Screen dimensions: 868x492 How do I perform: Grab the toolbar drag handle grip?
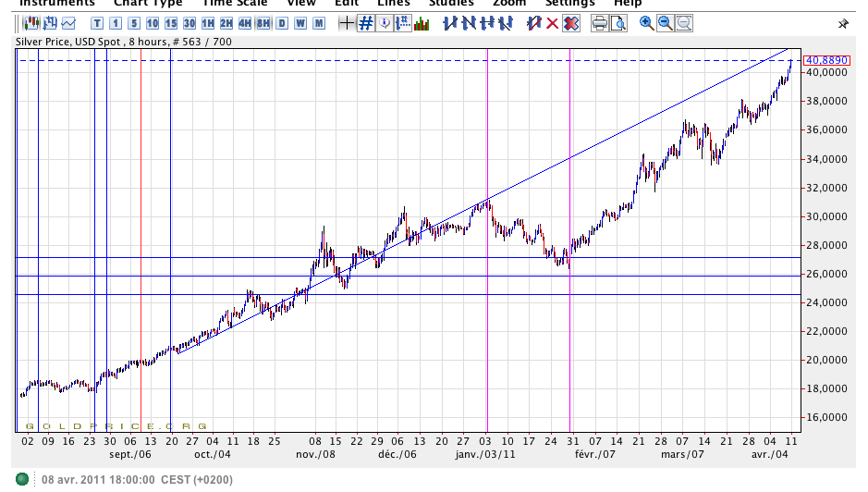coord(16,23)
